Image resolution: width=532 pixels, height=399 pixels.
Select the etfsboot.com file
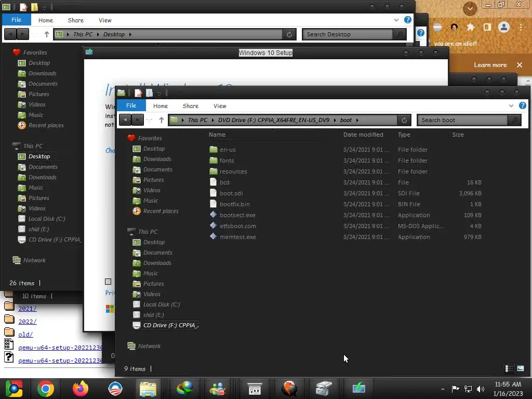pyautogui.click(x=237, y=226)
